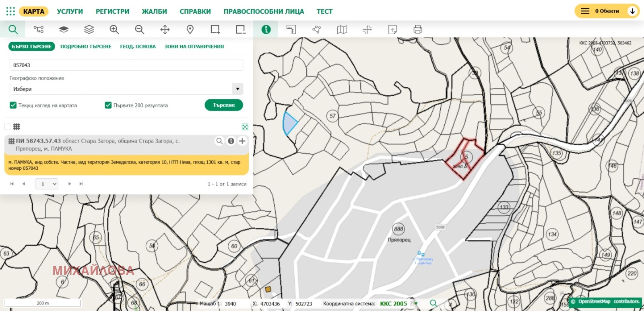Viewport: 644px width, 311px height.
Task: Uncheck 'Първите 200 резултата' checkbox
Action: 108,105
